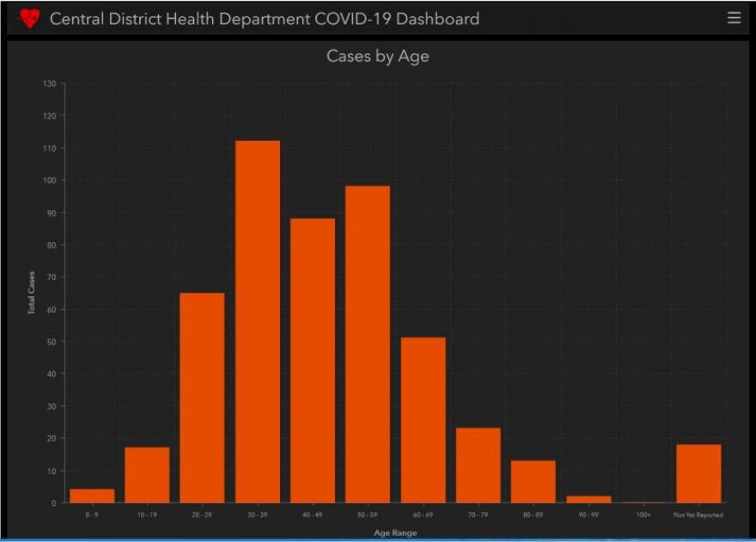
Task: Select the 0 - 9 age bar
Action: tap(92, 496)
